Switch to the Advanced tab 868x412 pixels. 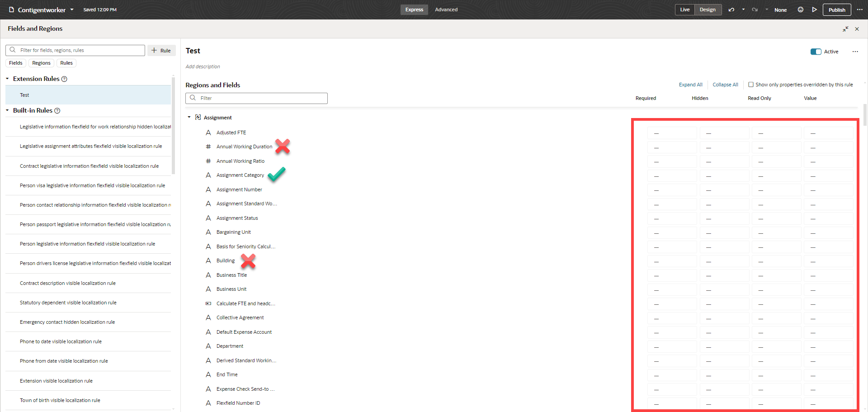tap(446, 9)
